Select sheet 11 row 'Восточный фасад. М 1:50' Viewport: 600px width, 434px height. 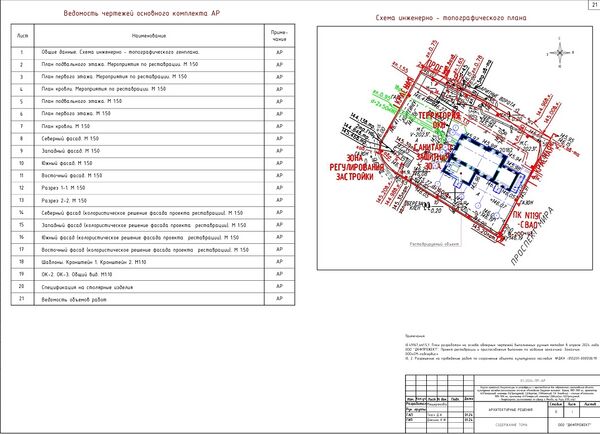click(x=153, y=176)
